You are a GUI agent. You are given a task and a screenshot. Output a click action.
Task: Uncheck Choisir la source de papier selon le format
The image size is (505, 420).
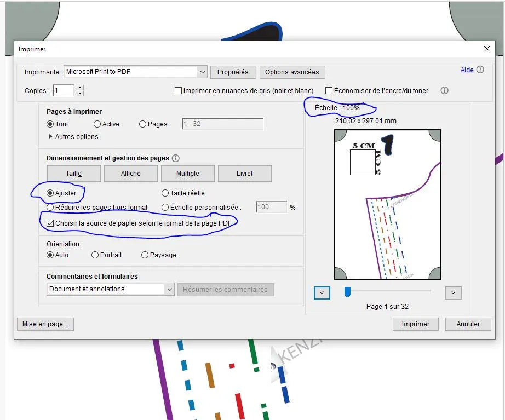[50, 223]
